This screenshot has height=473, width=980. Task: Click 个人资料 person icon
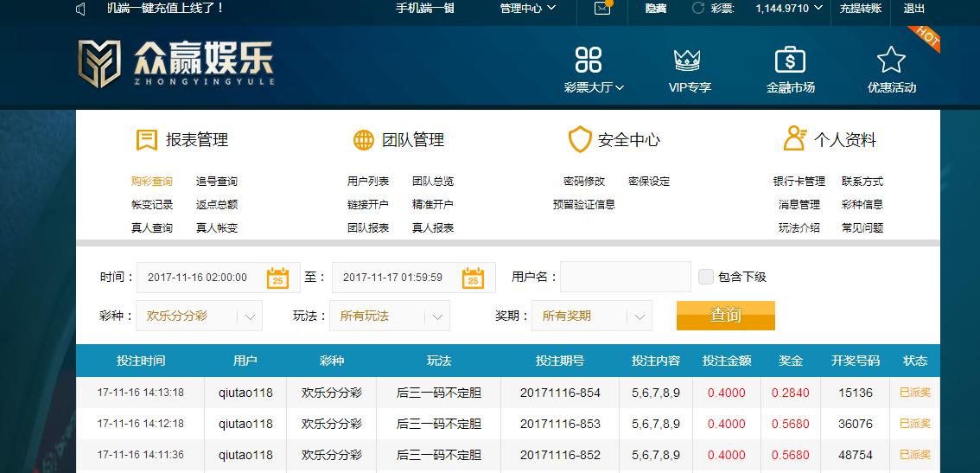794,138
